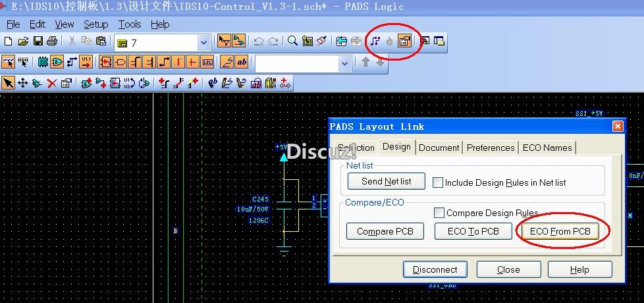
Task: Enable the Gates selection filter icon
Action: pos(57,63)
